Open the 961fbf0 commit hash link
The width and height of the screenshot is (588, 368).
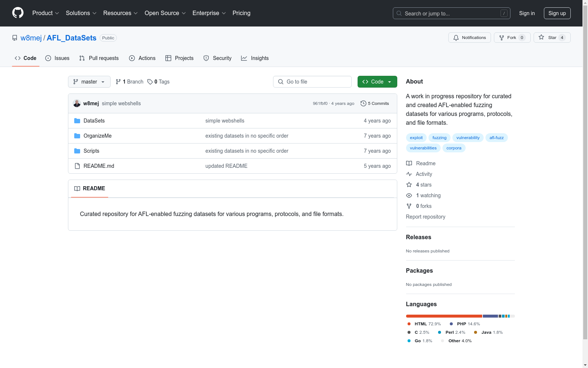[x=320, y=103]
